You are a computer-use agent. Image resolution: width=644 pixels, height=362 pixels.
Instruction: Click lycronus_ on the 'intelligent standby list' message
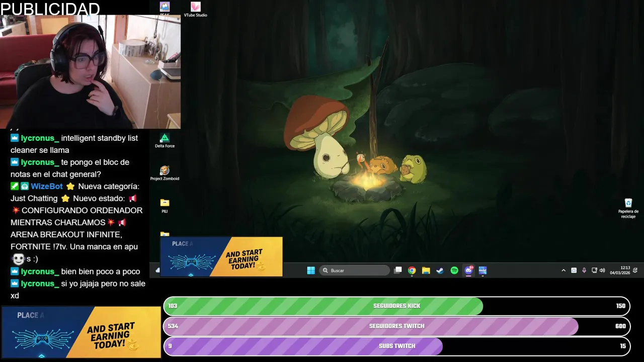[x=40, y=138]
